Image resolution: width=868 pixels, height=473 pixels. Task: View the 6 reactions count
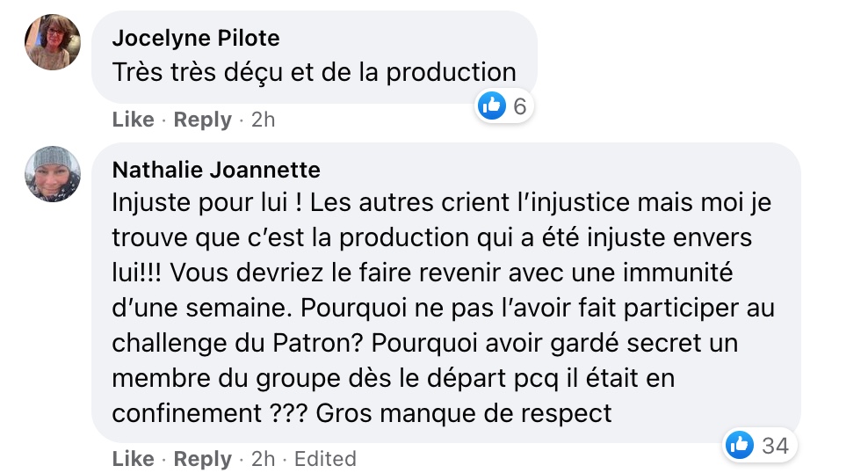(519, 106)
